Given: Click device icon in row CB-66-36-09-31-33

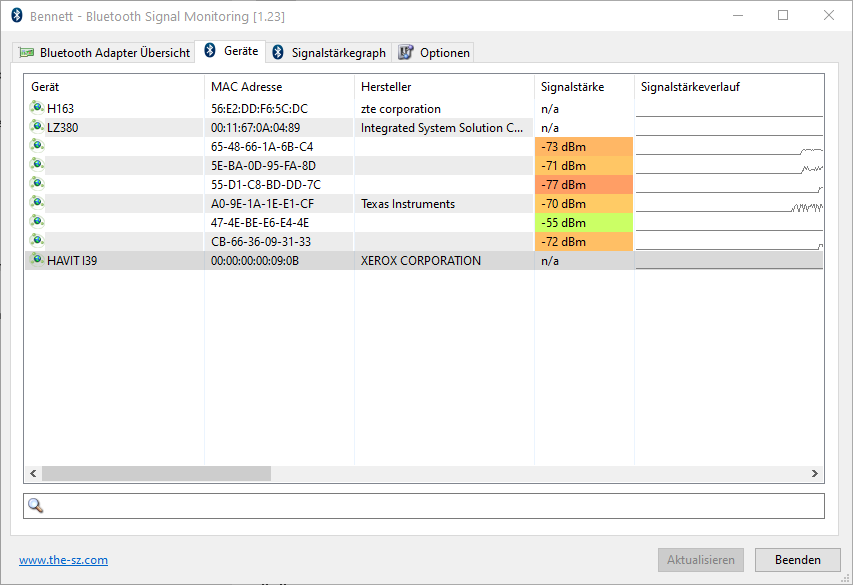Looking at the screenshot, I should pos(36,241).
